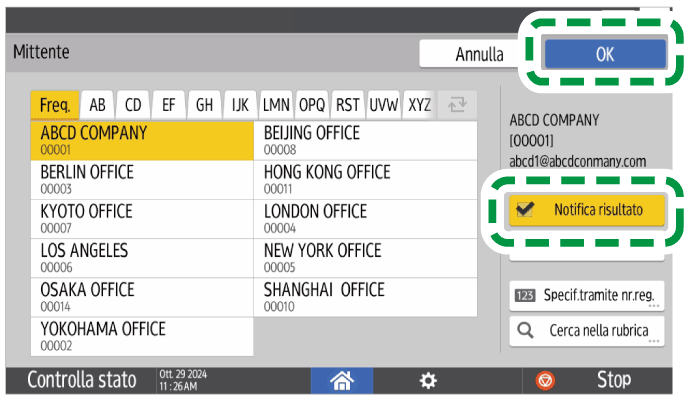Open the EF tab
The height and width of the screenshot is (400, 695).
169,105
